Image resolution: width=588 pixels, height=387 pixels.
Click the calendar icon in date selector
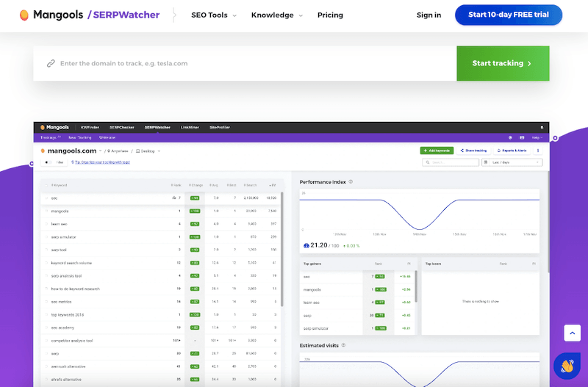pos(486,162)
